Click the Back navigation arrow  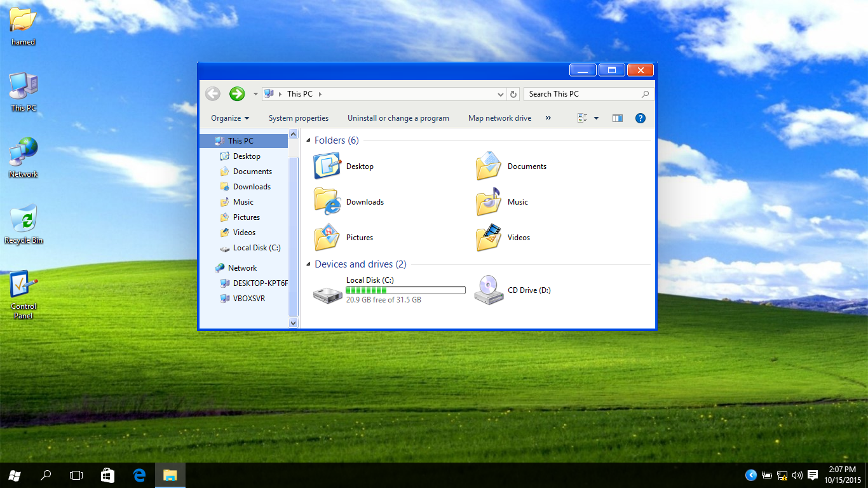212,93
